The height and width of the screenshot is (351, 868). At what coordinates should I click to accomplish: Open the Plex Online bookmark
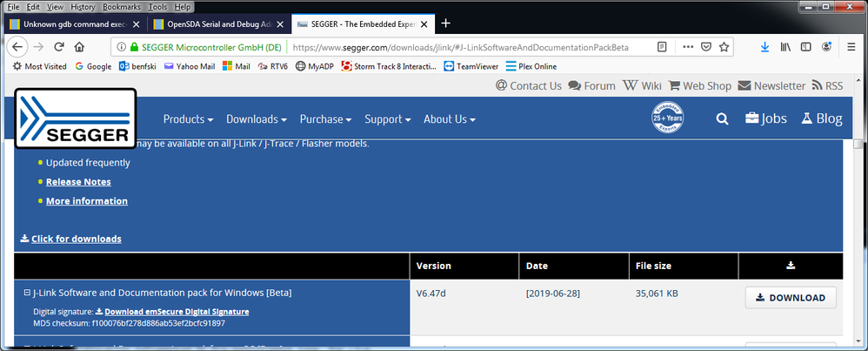[531, 66]
